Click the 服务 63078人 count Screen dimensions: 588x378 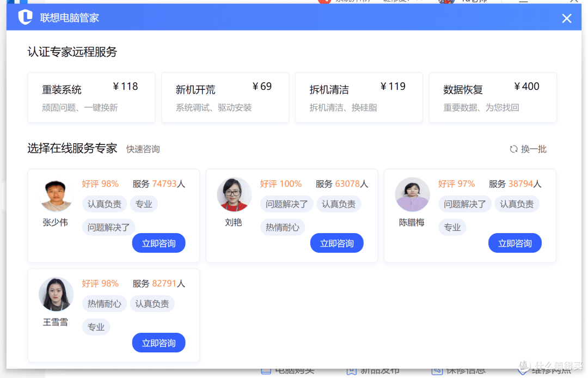(x=341, y=184)
